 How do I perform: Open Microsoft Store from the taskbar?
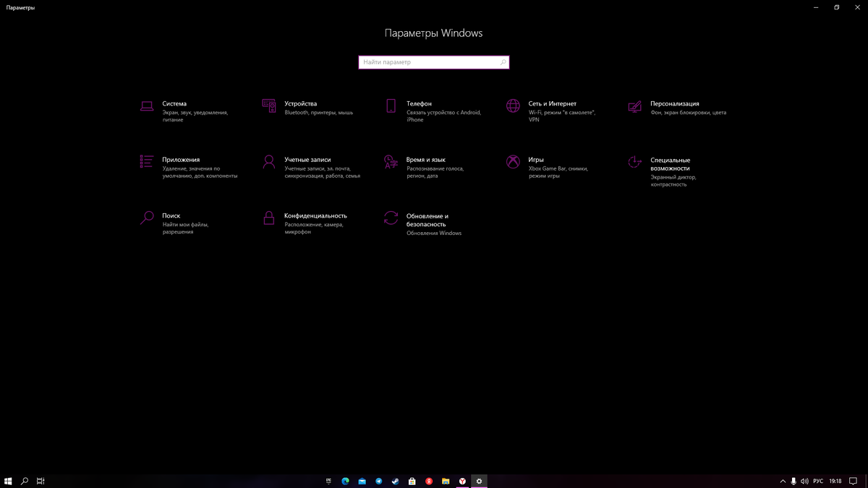tap(412, 481)
